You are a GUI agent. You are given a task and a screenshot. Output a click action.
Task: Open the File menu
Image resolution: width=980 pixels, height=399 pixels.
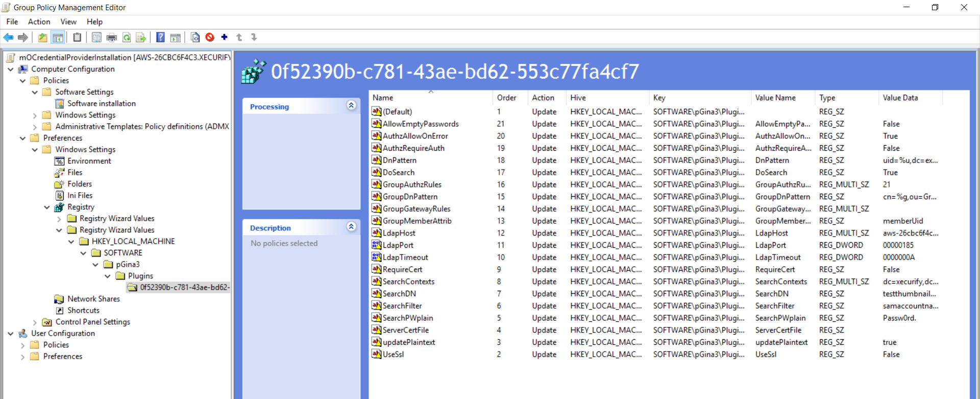pyautogui.click(x=12, y=21)
